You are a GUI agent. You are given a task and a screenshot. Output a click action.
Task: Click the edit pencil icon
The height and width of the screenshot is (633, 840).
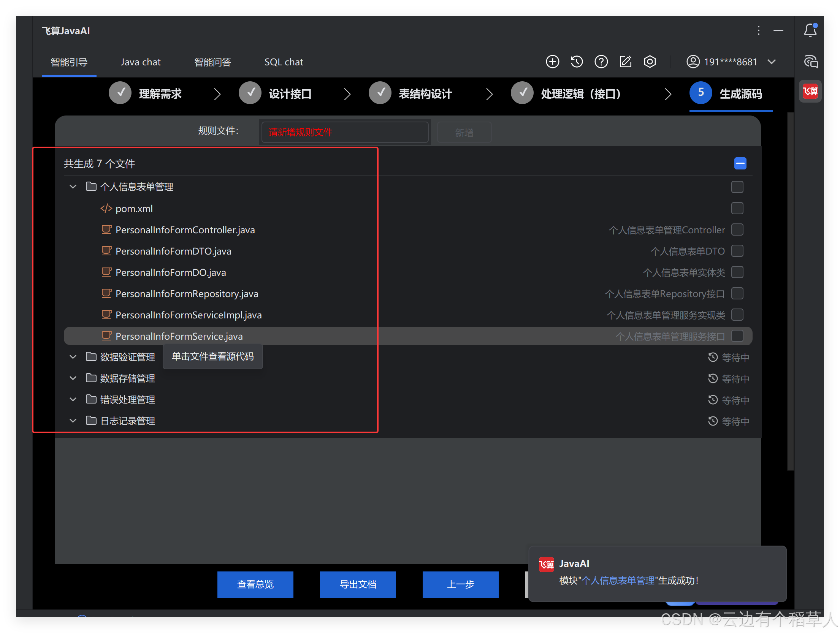625,62
